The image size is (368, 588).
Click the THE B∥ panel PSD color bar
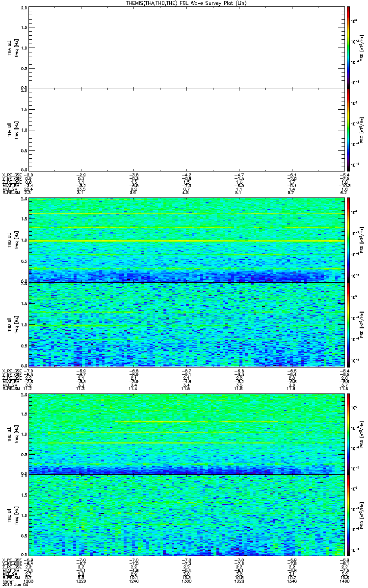(348, 515)
